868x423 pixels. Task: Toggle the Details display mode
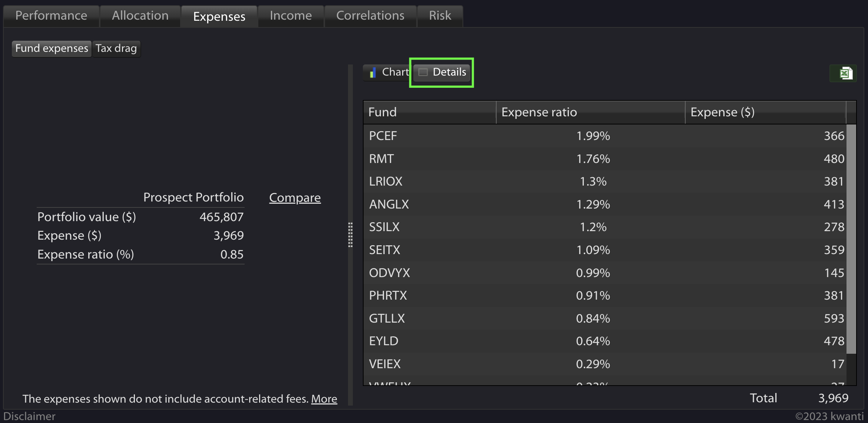point(441,72)
